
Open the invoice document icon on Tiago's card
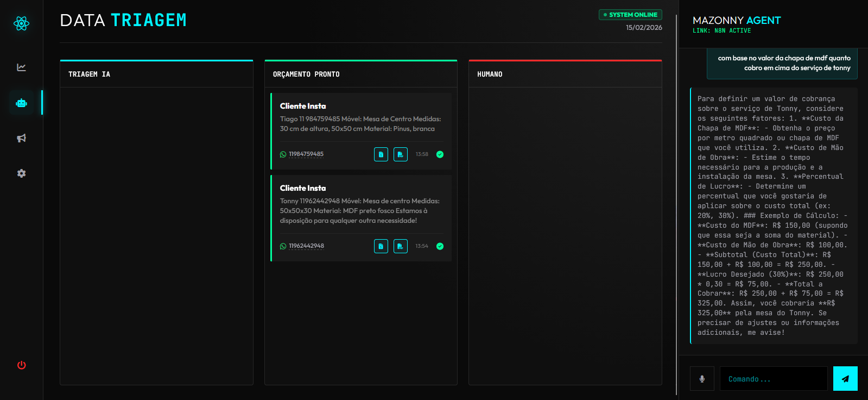pos(381,154)
